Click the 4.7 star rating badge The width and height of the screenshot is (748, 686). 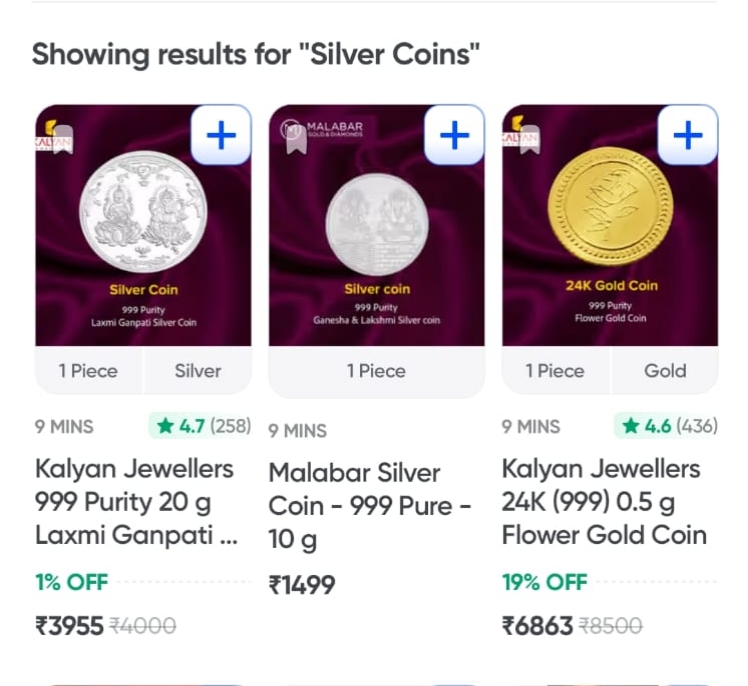tap(201, 426)
